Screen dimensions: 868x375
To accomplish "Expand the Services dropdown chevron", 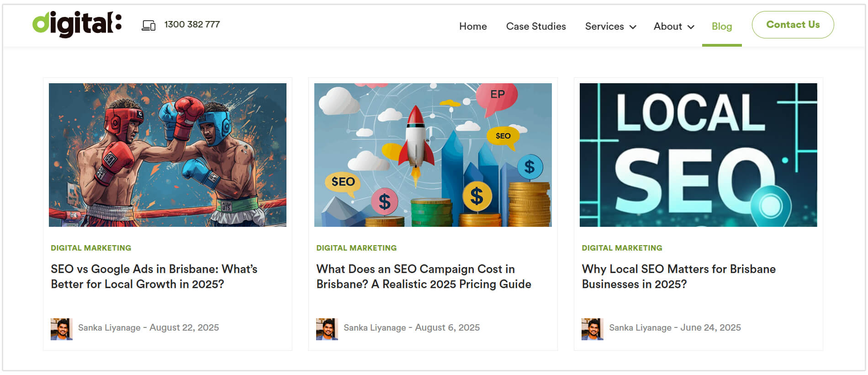I will 633,27.
